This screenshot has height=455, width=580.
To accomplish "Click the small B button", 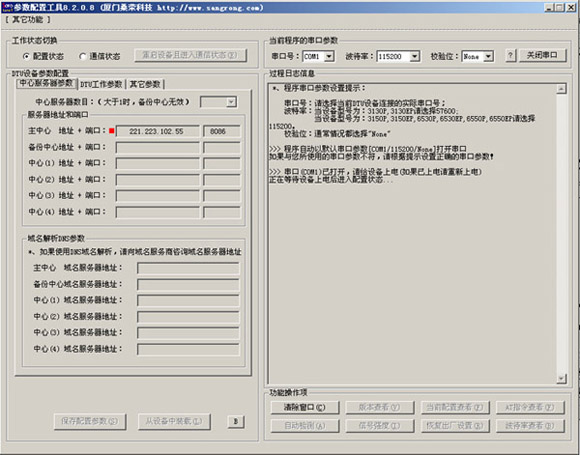I will (236, 421).
